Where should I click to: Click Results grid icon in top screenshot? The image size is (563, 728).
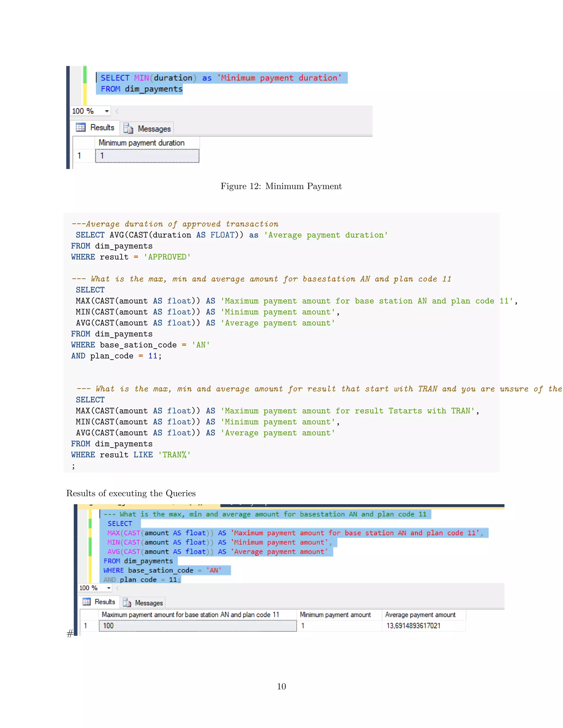coord(80,127)
